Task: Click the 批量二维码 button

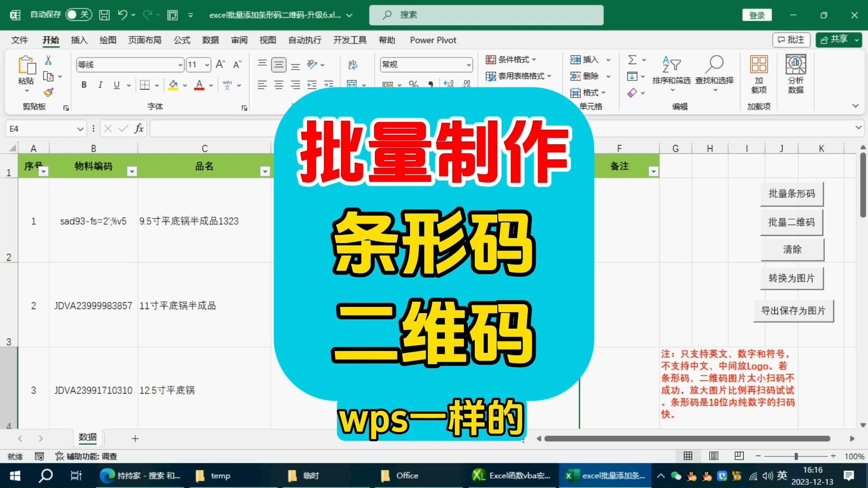Action: (x=792, y=222)
